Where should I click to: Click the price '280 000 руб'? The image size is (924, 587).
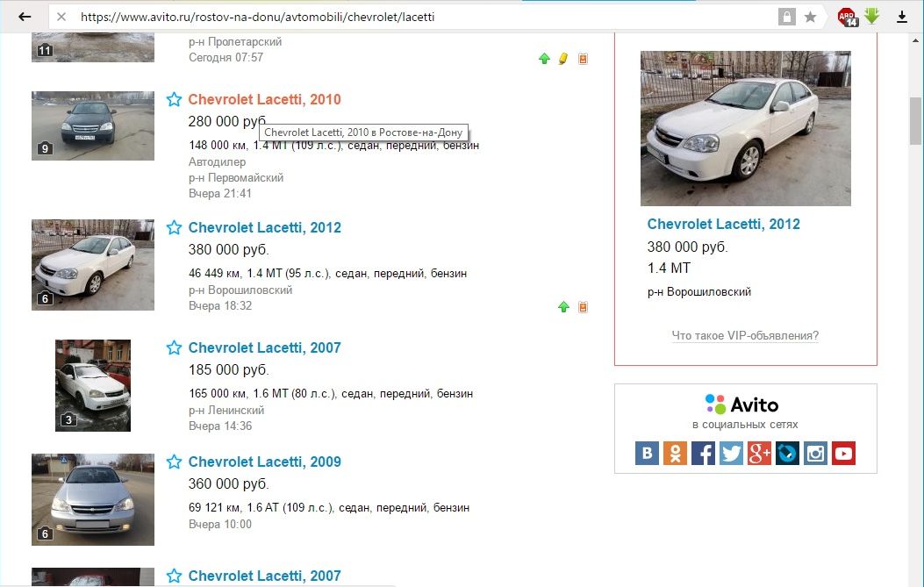coord(227,121)
